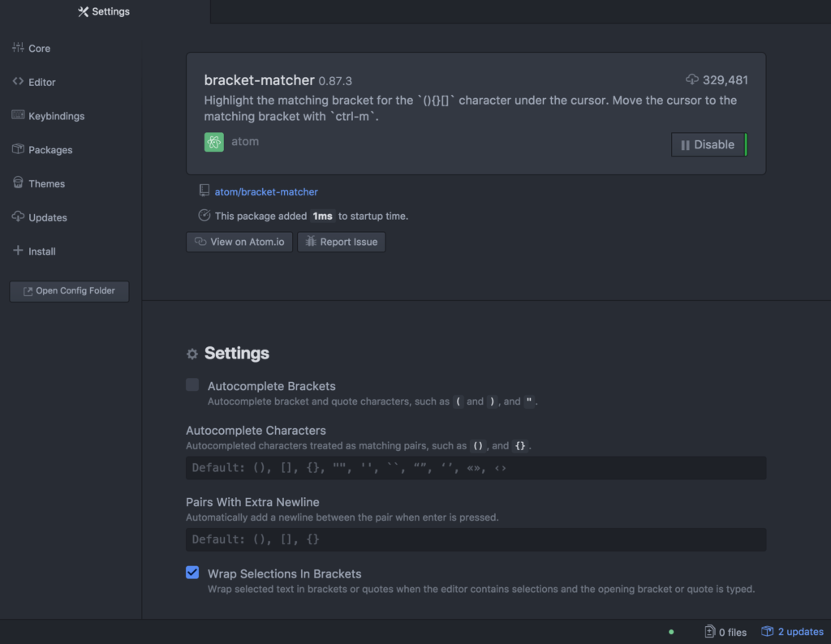Click Autocomplete Brackets label text
The width and height of the screenshot is (831, 644).
tap(271, 386)
